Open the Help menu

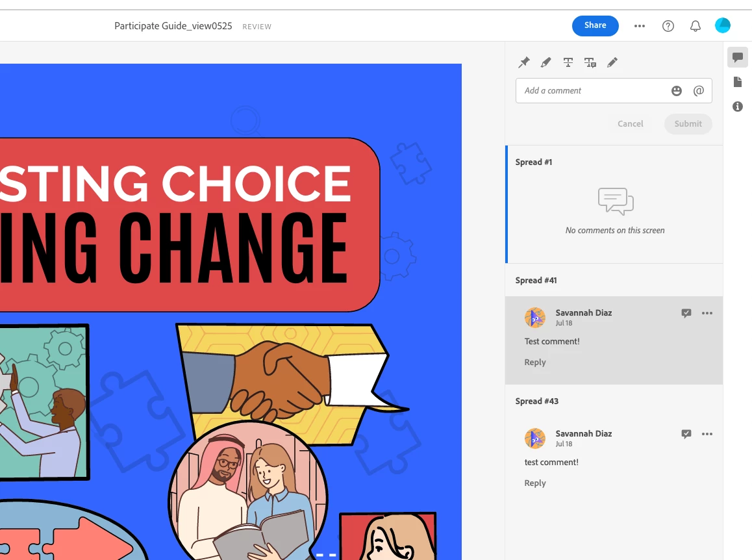(668, 26)
